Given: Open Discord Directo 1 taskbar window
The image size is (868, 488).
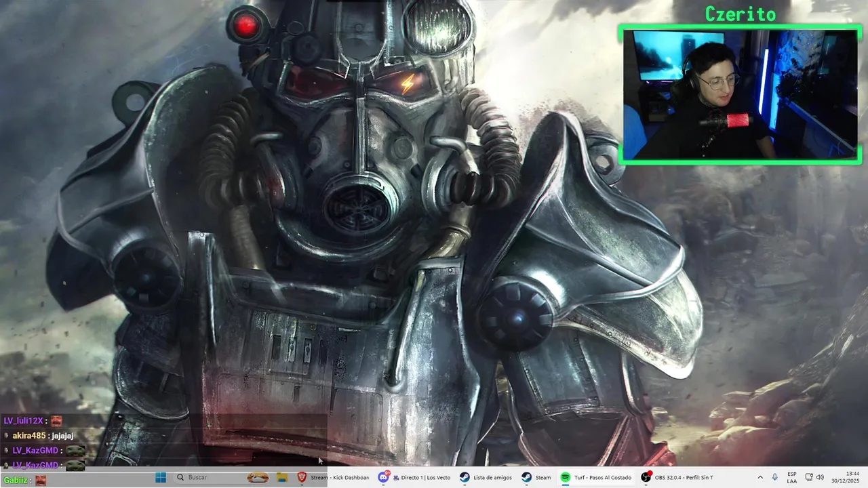Looking at the screenshot, I should [414, 477].
